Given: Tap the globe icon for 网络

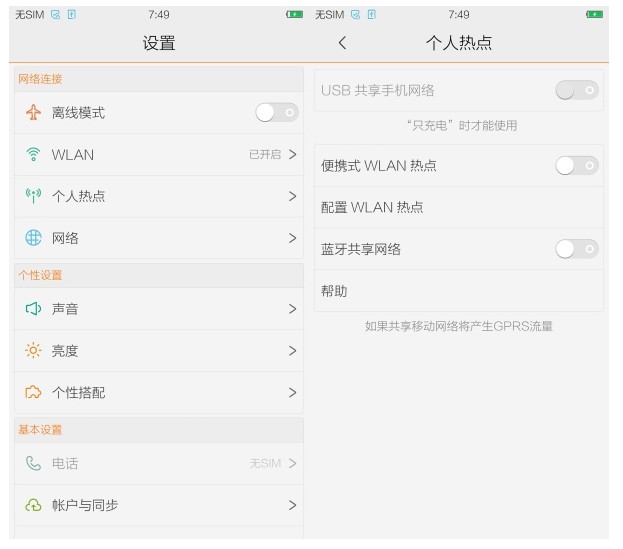Looking at the screenshot, I should (x=34, y=238).
